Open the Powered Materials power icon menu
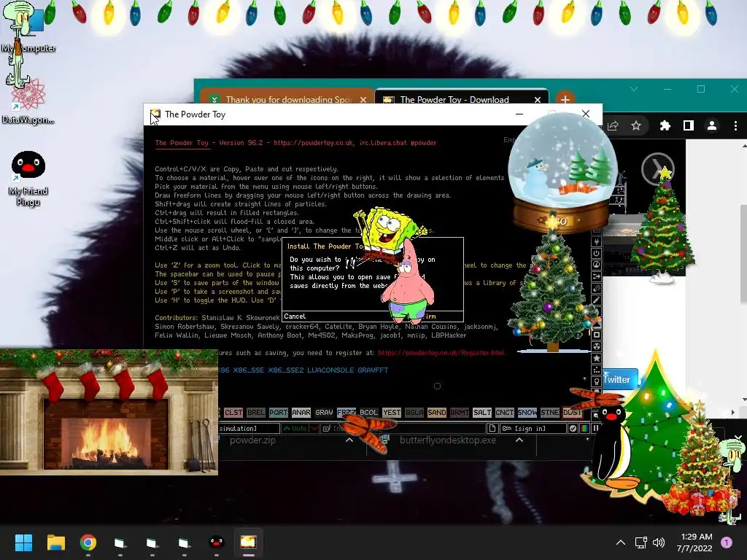747x560 pixels. click(x=596, y=253)
